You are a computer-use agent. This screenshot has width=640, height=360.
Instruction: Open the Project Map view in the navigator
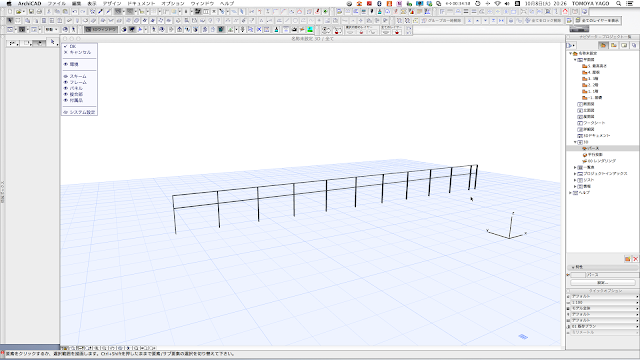603,45
